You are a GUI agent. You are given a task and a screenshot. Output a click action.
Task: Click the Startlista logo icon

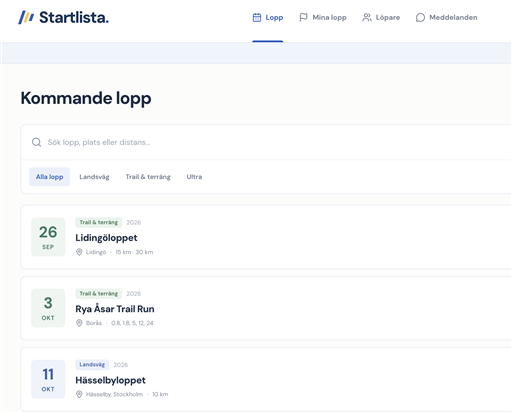point(26,17)
